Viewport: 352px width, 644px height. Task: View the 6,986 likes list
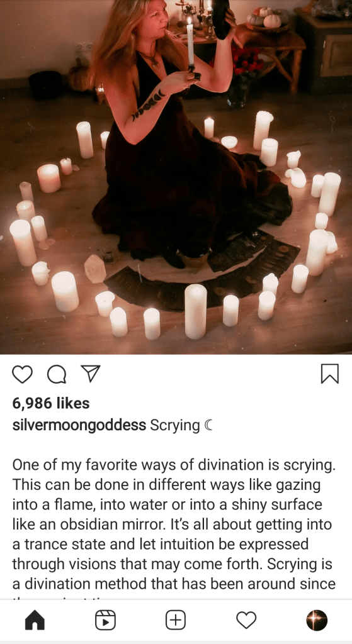(51, 403)
